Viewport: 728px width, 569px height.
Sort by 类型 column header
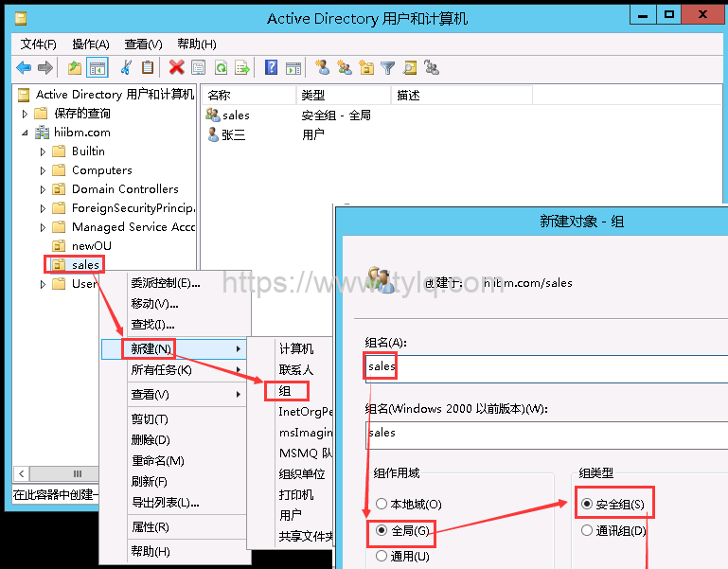[344, 96]
